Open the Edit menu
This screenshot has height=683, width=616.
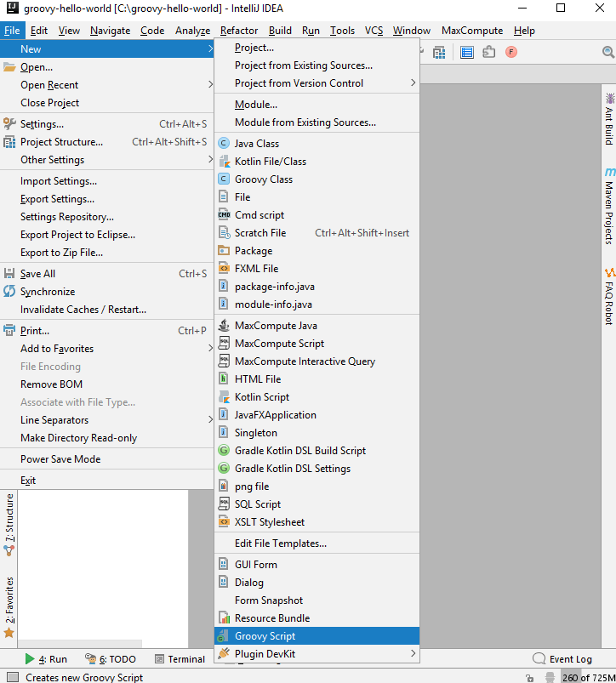[x=39, y=31]
